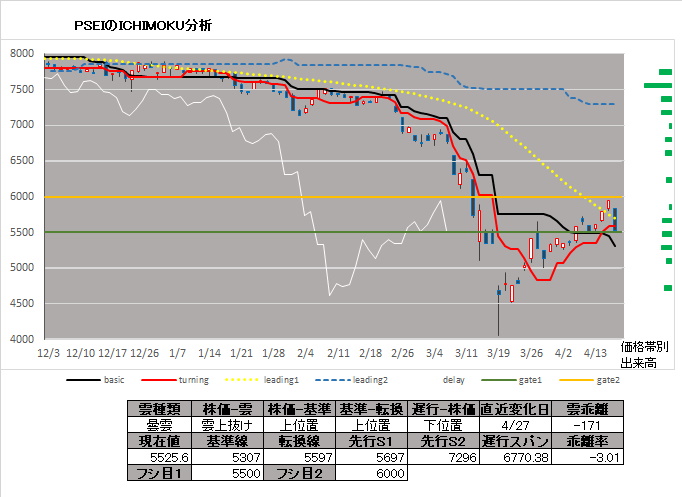682x497 pixels.
Task: Select the 株価-雲 header cell
Action: (227, 409)
